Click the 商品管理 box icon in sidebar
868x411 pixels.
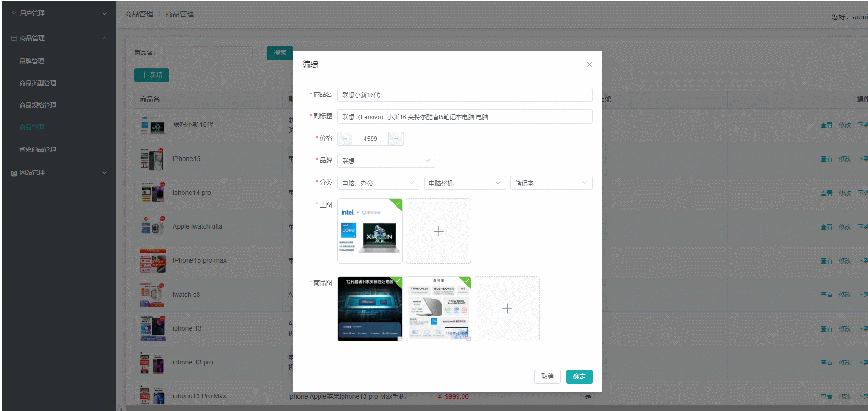[x=14, y=38]
